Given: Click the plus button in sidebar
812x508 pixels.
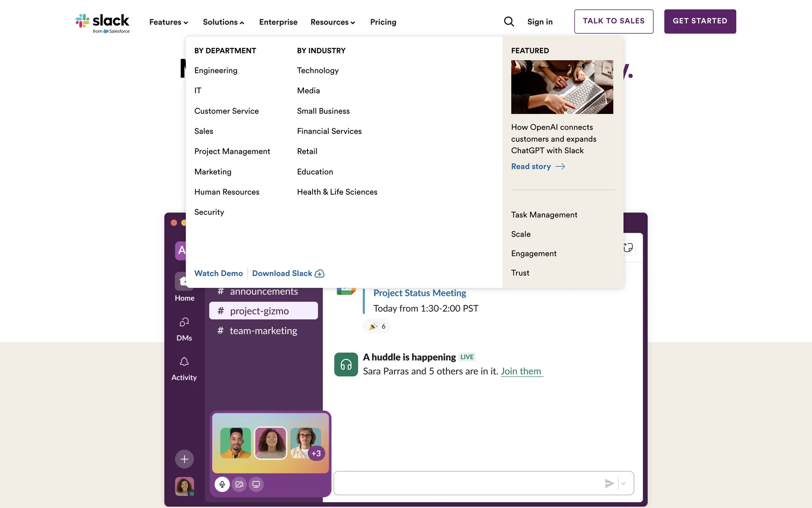Looking at the screenshot, I should (184, 459).
